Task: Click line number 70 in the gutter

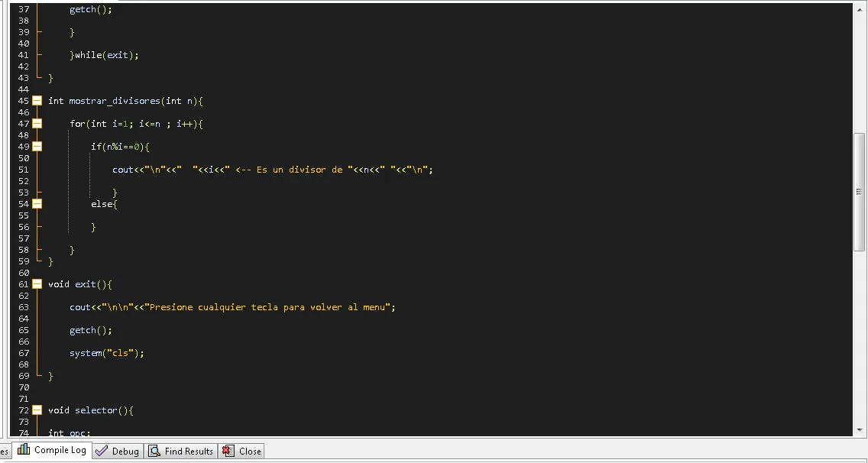Action: [x=23, y=387]
